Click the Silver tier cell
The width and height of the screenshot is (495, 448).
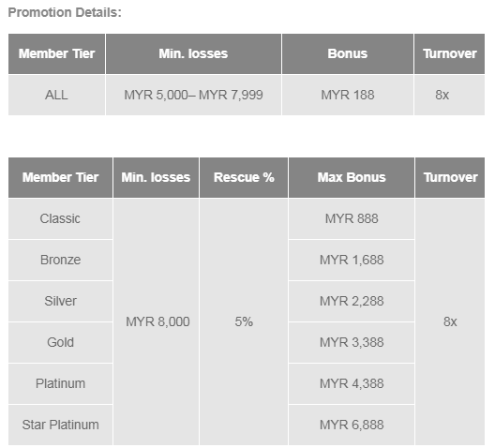coord(60,301)
